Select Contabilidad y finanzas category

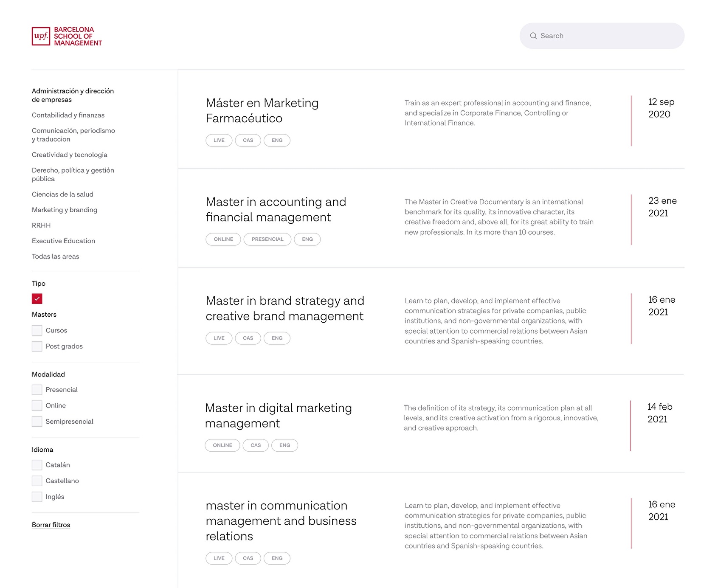pos(68,115)
